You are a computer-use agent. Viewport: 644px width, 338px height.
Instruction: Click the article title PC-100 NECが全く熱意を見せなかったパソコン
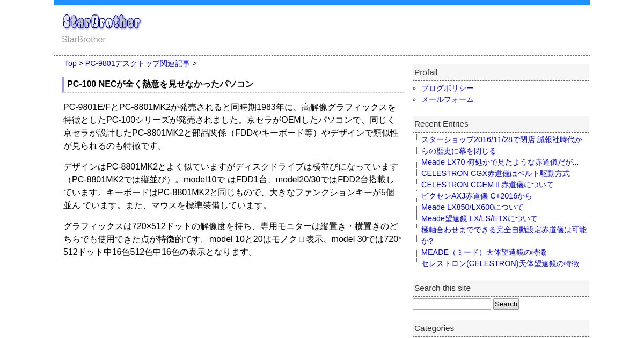[x=160, y=84]
